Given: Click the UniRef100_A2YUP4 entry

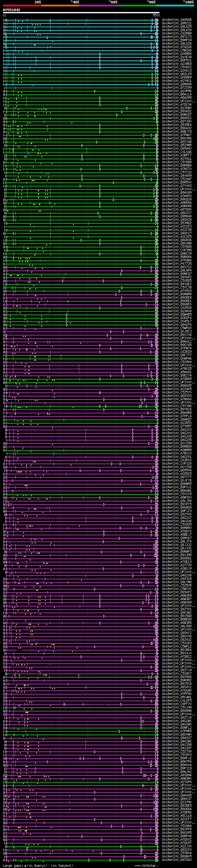Looking at the screenshot, I should click(177, 782).
